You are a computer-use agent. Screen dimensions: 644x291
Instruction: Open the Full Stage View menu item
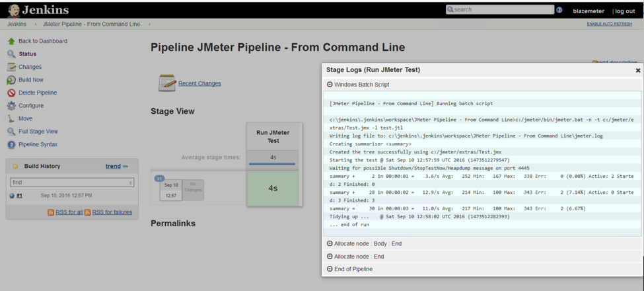tap(38, 132)
